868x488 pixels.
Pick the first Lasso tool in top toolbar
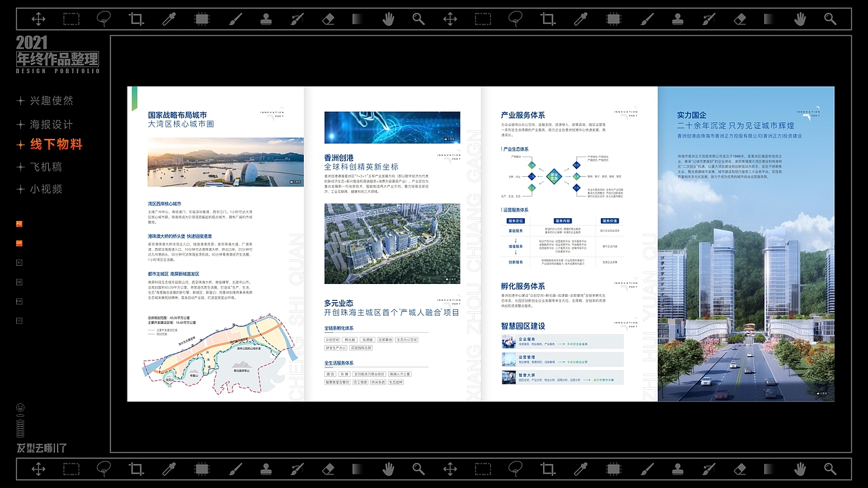[x=103, y=19]
